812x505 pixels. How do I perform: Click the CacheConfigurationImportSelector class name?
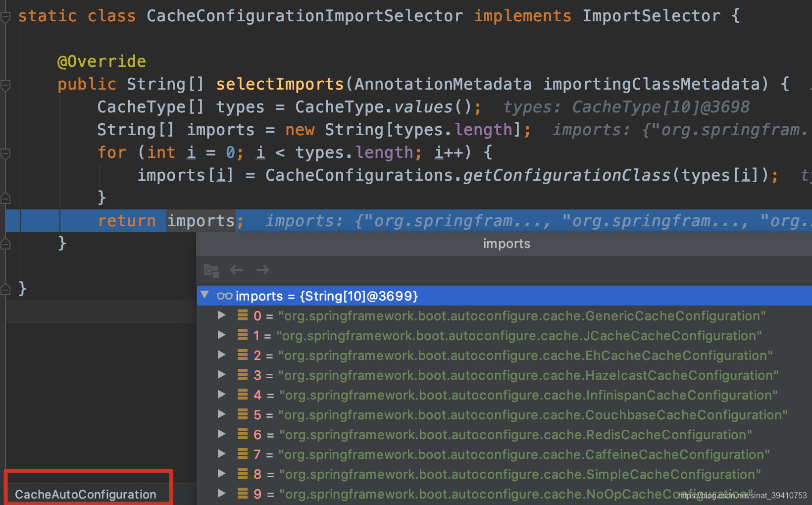(x=304, y=16)
